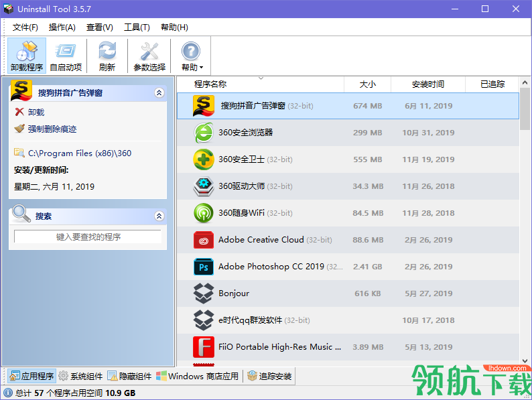
Task: Select the 360随身WiFi icon
Action: (204, 213)
